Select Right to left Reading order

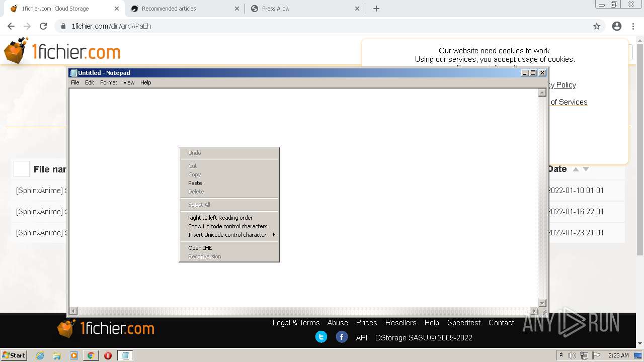pyautogui.click(x=229, y=218)
